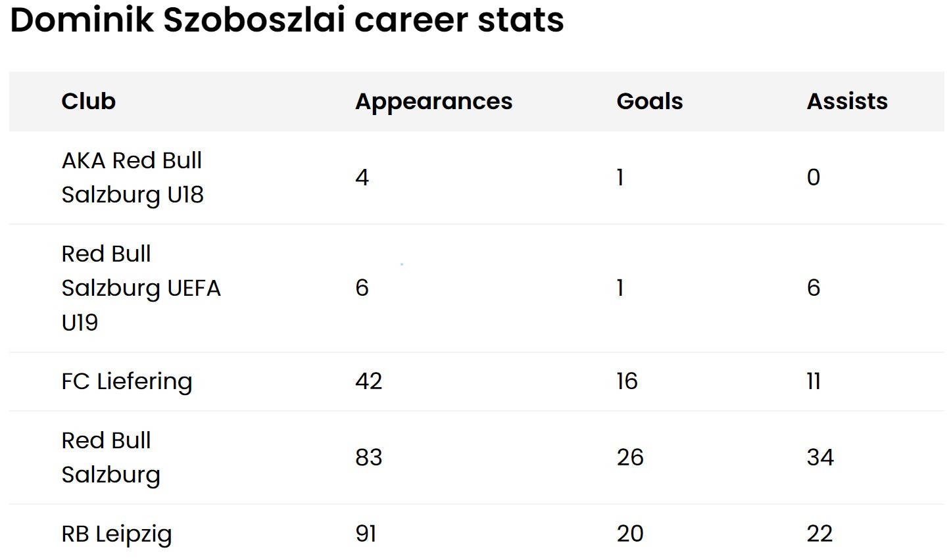
Task: Click FC Liefering's 42 appearances value
Action: coord(368,381)
